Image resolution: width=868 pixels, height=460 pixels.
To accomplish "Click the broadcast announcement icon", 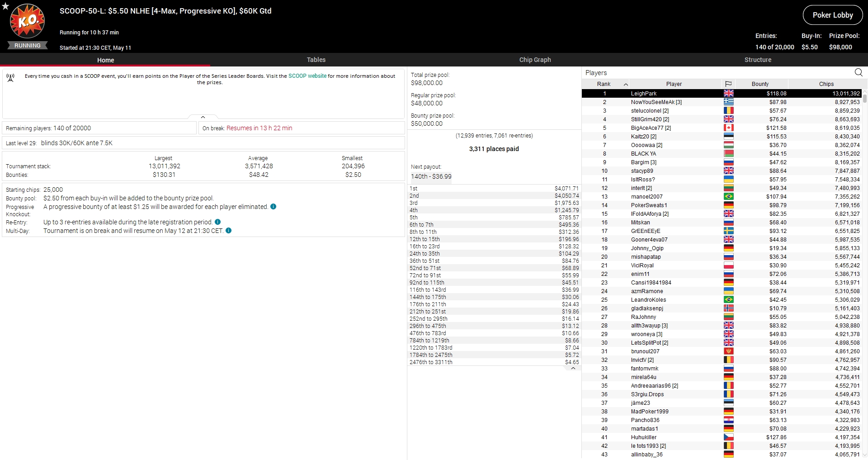I will tap(10, 78).
